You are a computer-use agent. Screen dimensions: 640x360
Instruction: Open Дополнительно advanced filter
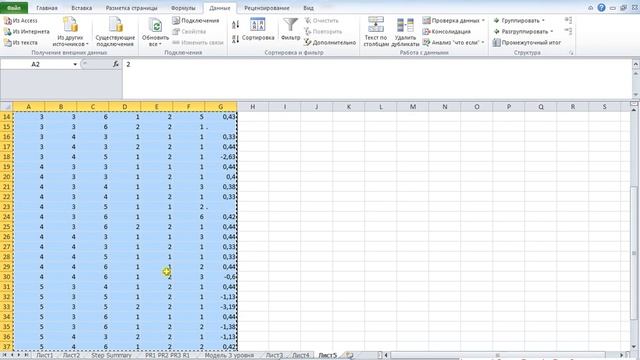[x=330, y=42]
